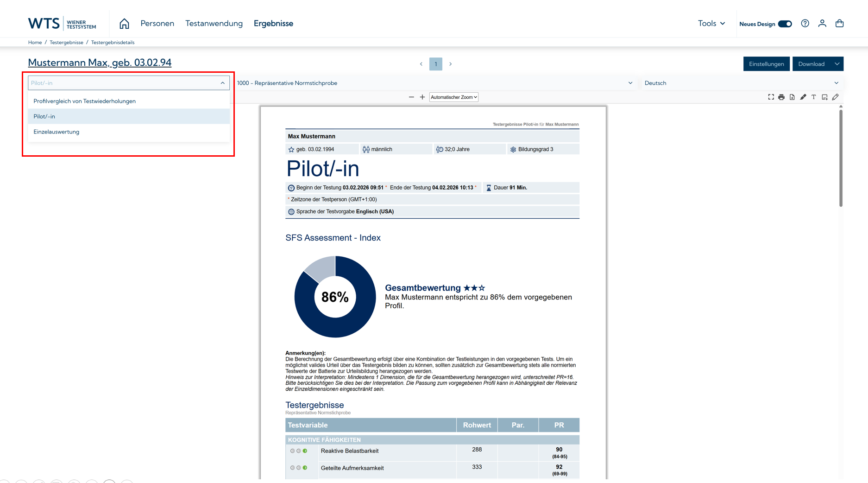The height and width of the screenshot is (483, 868).
Task: Open the Testergebnisse breadcrumb link
Action: coord(66,42)
